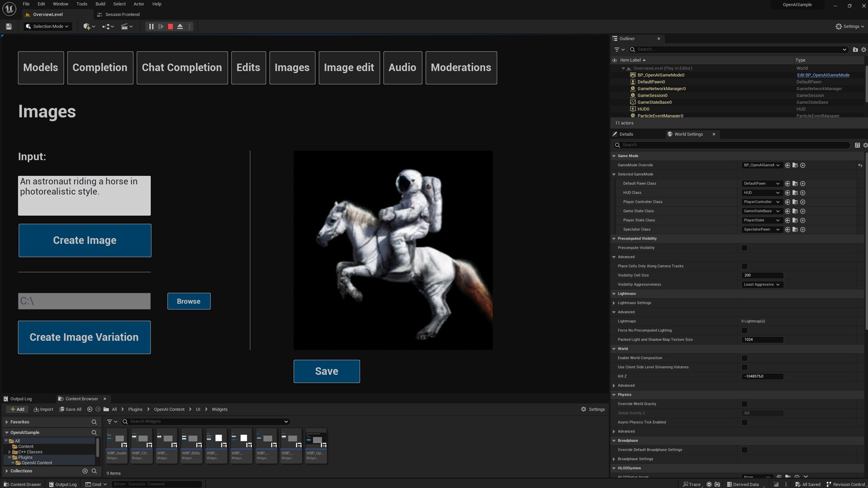Enable World Composition in World Settings
The width and height of the screenshot is (868, 488).
[744, 357]
